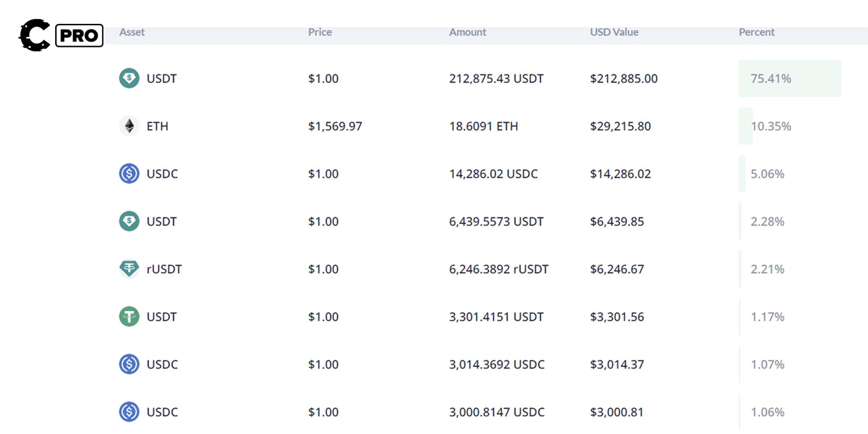Click the 18.6091 ETH amount
868x434 pixels.
[483, 126]
